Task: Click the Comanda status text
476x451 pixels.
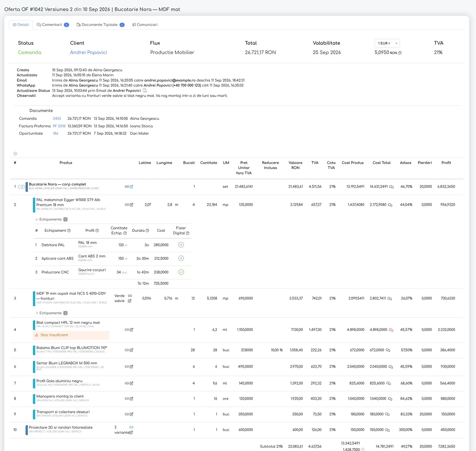Action: (30, 52)
